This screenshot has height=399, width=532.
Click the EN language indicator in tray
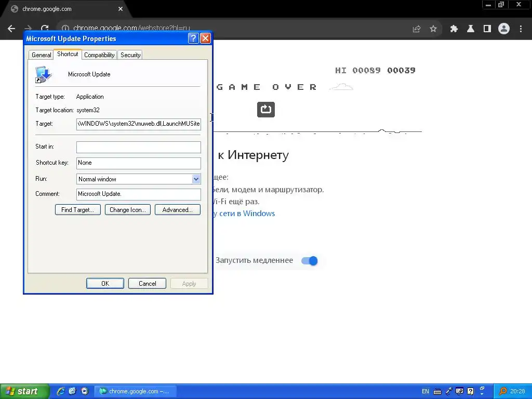(425, 391)
